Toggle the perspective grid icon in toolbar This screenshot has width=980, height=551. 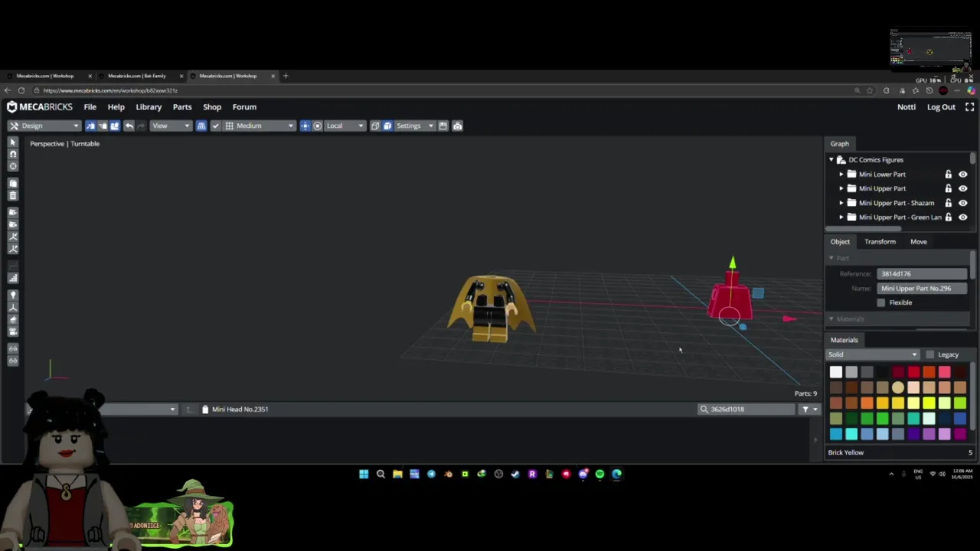coord(201,126)
